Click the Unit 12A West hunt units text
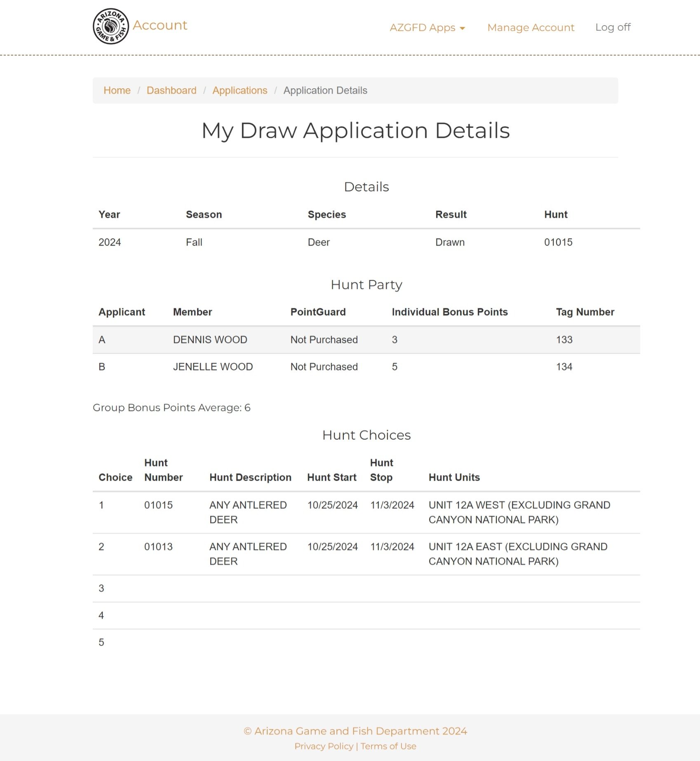Viewport: 700px width, 761px height. click(519, 512)
